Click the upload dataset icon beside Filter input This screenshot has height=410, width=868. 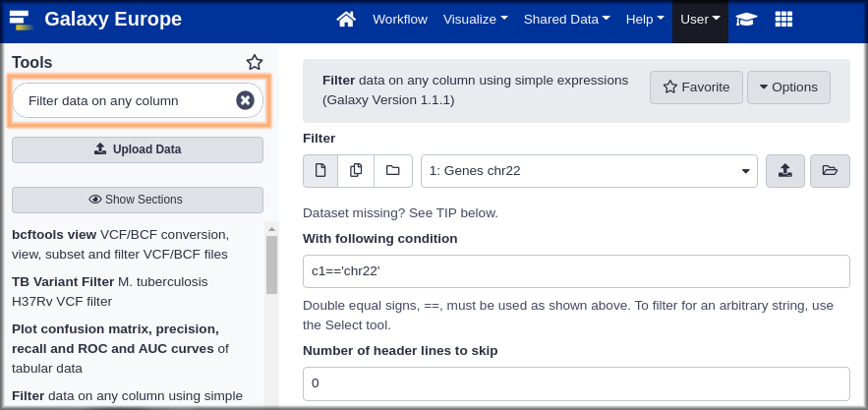coord(785,171)
